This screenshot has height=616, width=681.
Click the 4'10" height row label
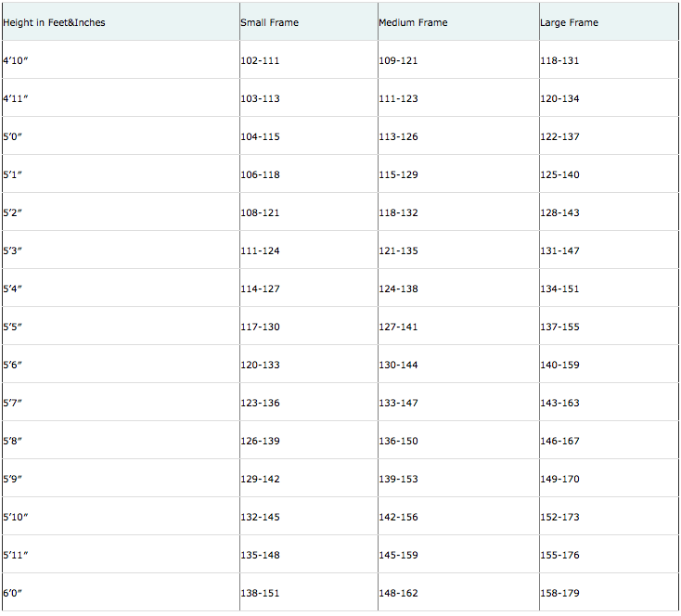pyautogui.click(x=19, y=60)
